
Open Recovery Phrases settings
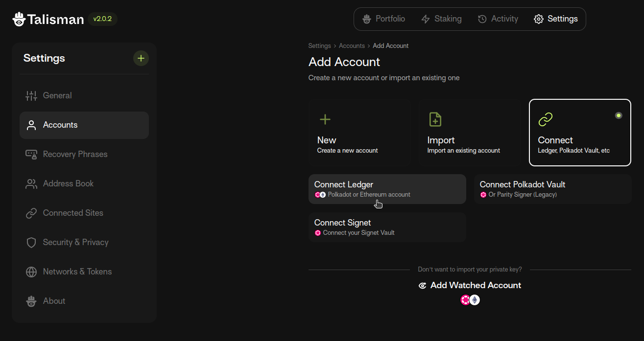pos(84,155)
